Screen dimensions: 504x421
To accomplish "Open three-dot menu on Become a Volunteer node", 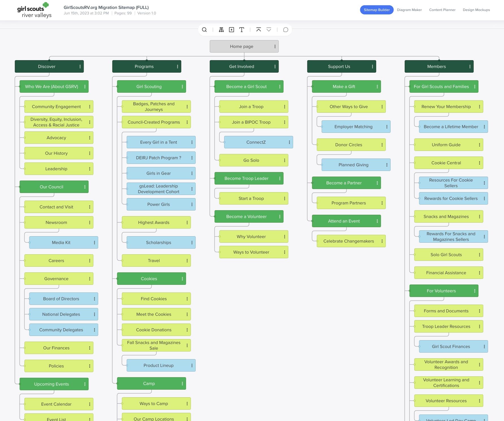I will tap(280, 216).
